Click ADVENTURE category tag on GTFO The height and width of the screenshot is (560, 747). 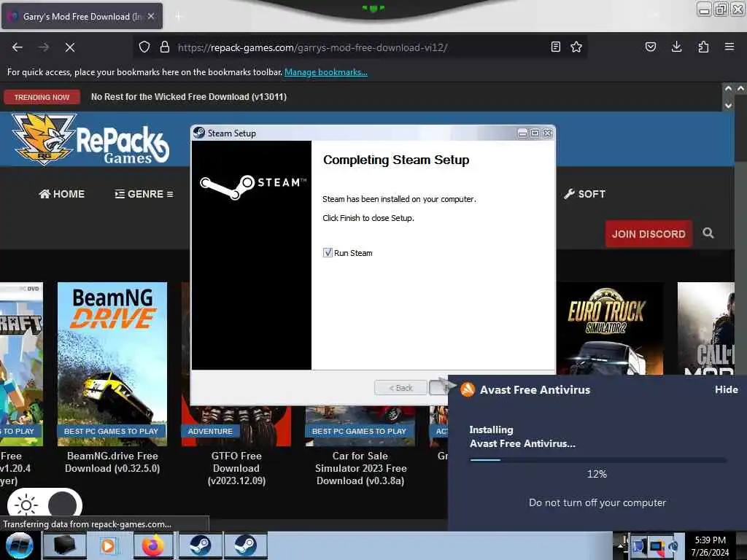(210, 431)
